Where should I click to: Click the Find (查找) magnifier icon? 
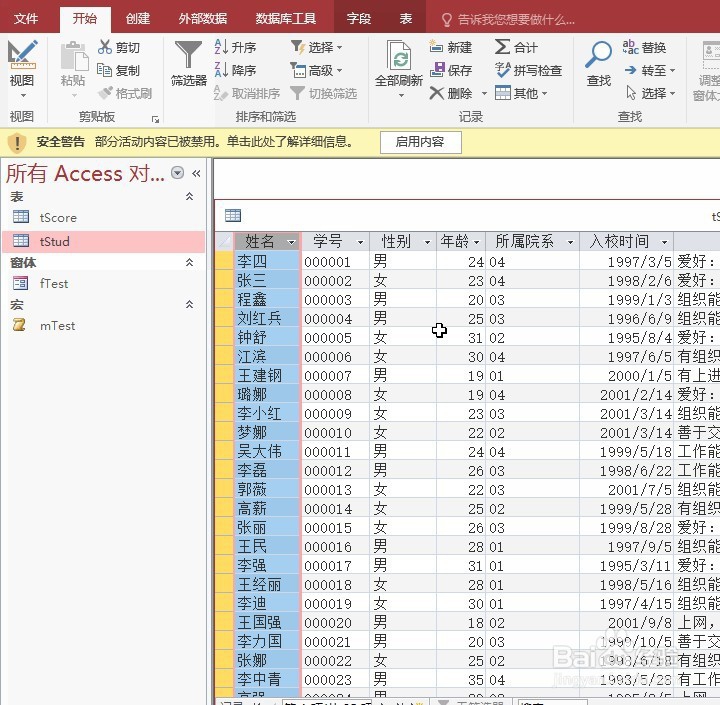tap(598, 54)
